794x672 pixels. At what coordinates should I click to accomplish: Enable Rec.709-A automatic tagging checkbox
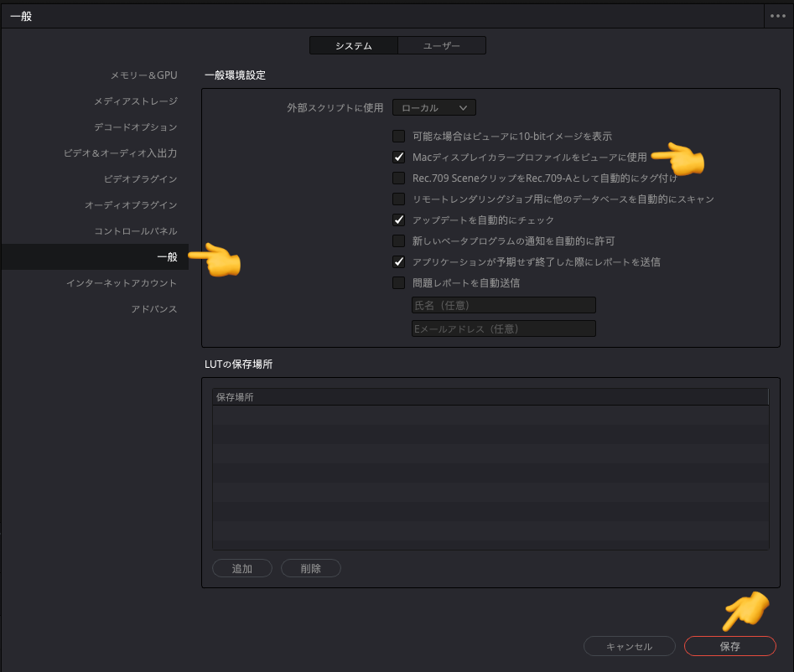pyautogui.click(x=399, y=178)
